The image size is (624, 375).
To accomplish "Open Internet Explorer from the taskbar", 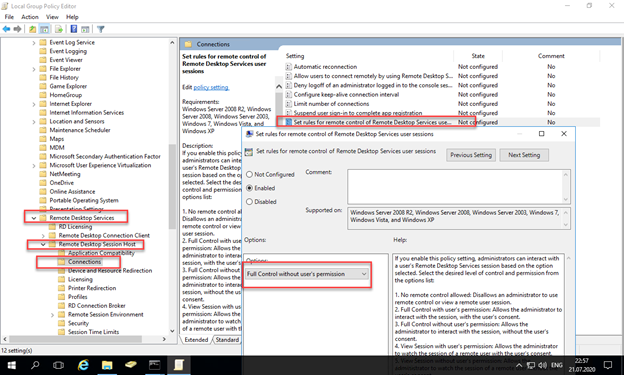I will pyautogui.click(x=83, y=365).
